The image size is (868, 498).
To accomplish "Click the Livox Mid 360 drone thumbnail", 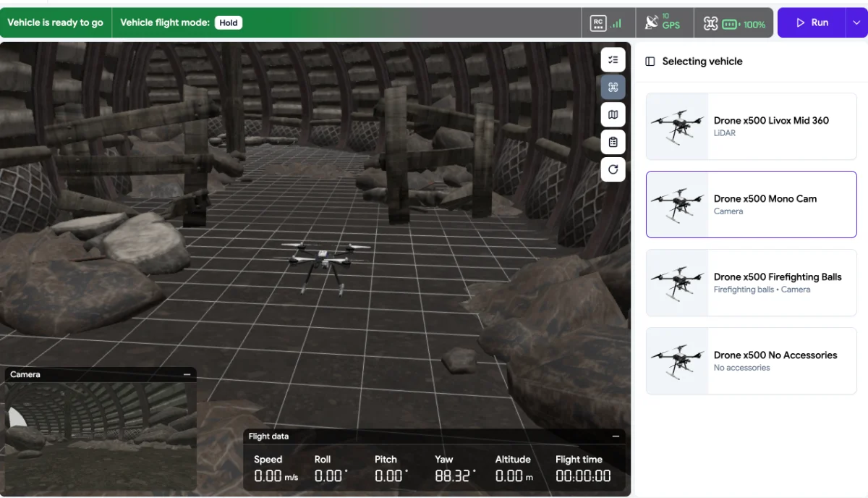I will click(677, 127).
